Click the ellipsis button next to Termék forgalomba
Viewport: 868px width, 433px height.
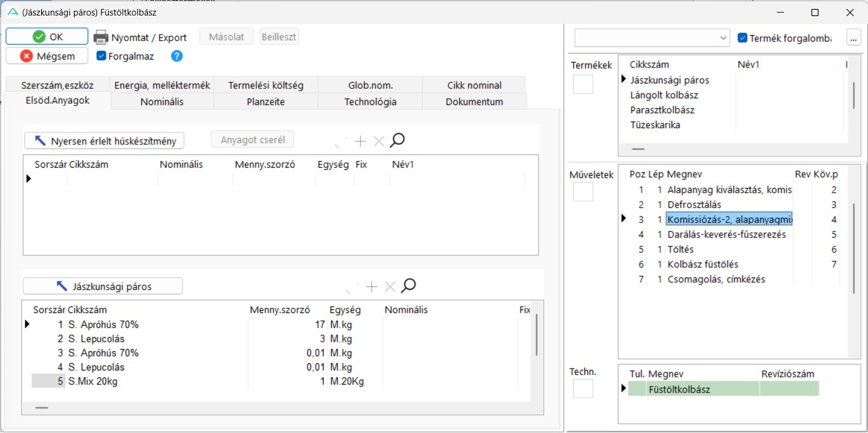(854, 38)
